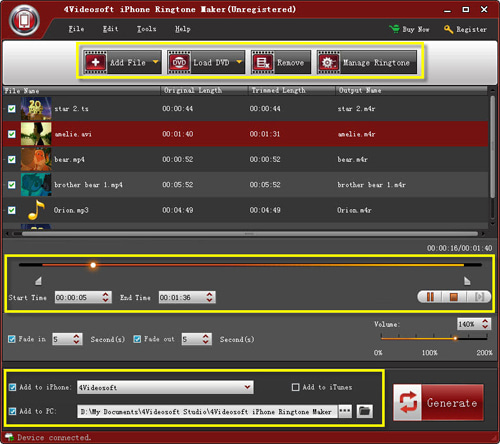Image resolution: width=500 pixels, height=444 pixels.
Task: Toggle the Fade in checkbox
Action: tap(12, 339)
